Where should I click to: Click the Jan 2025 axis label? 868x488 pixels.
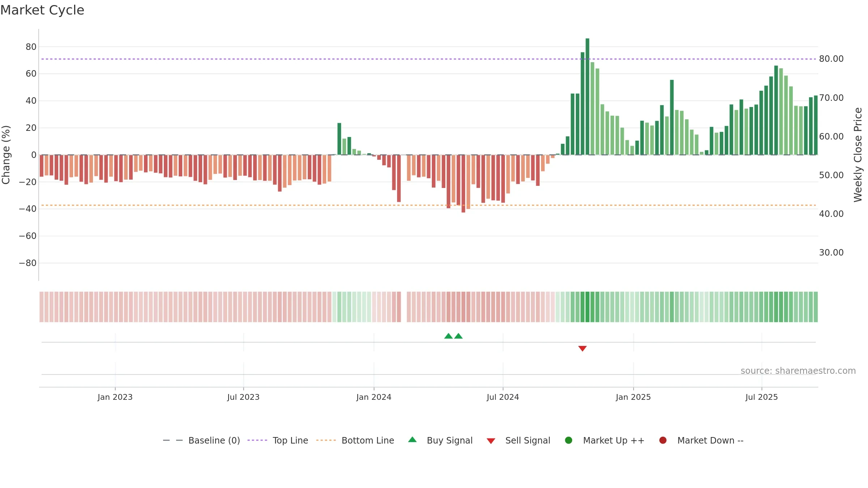tap(633, 397)
